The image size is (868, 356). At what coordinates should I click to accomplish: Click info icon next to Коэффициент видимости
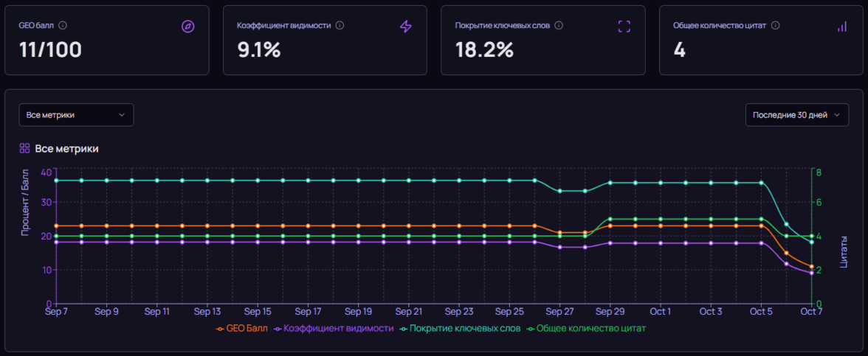tap(340, 25)
